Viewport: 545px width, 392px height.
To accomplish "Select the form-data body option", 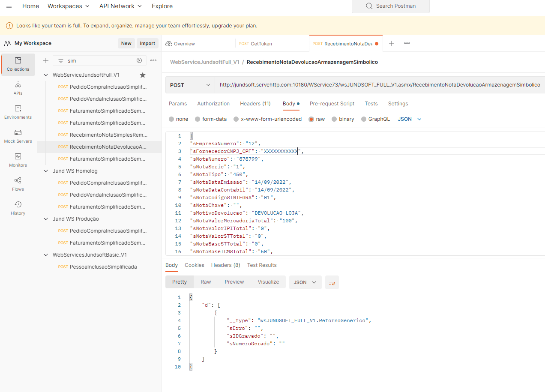I will pyautogui.click(x=198, y=119).
